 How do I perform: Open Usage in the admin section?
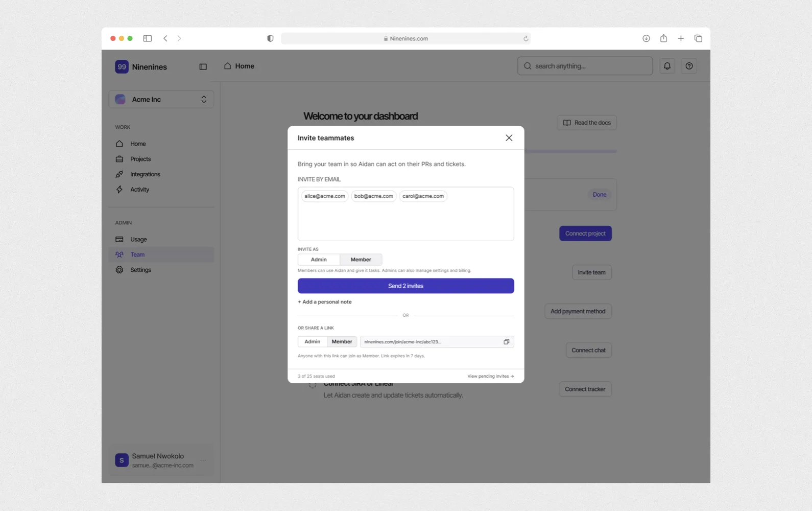pyautogui.click(x=161, y=239)
